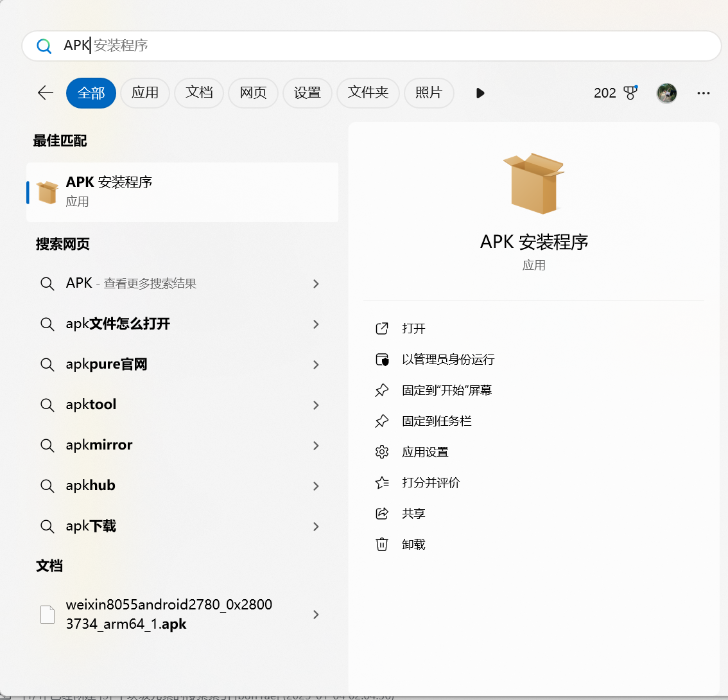Open best match APK 安装程序 result

click(182, 192)
